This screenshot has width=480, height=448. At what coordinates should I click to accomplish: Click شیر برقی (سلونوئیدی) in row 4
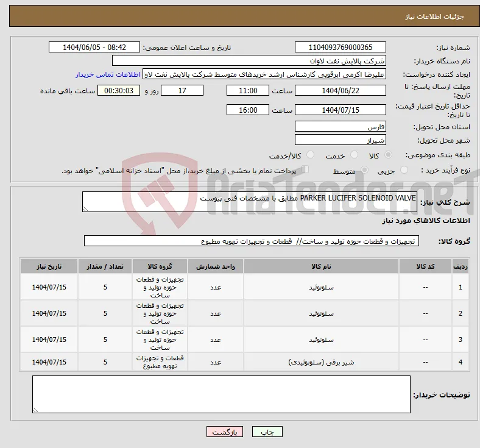click(321, 362)
